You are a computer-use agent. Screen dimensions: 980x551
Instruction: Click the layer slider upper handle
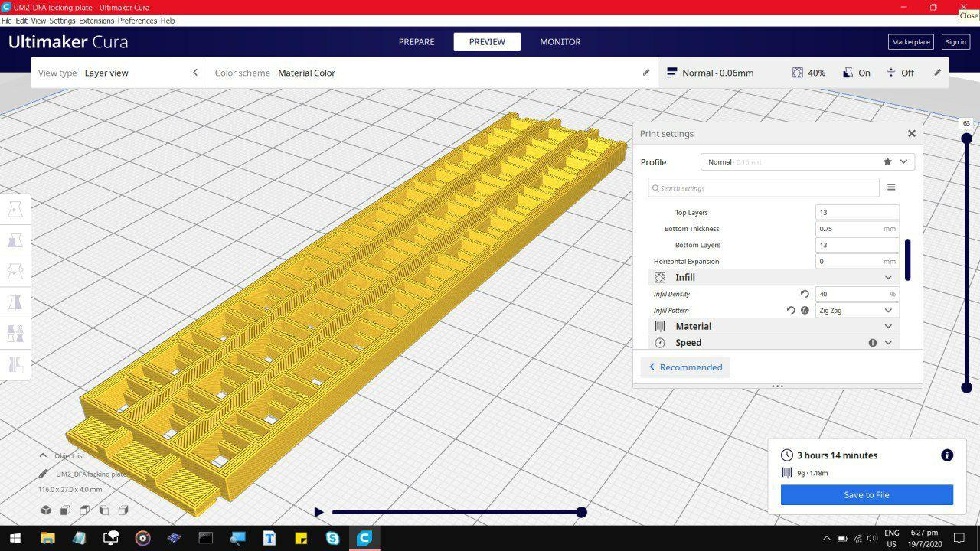click(x=966, y=139)
